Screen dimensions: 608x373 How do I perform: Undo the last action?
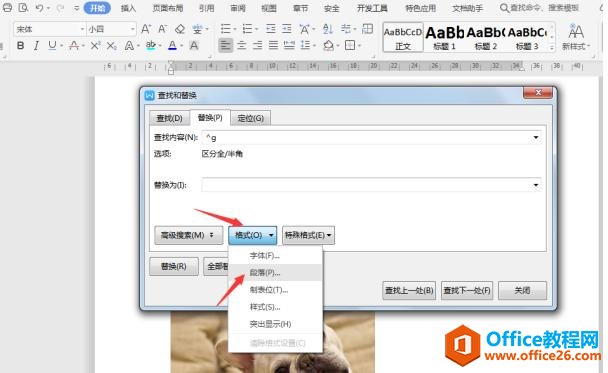(x=40, y=8)
